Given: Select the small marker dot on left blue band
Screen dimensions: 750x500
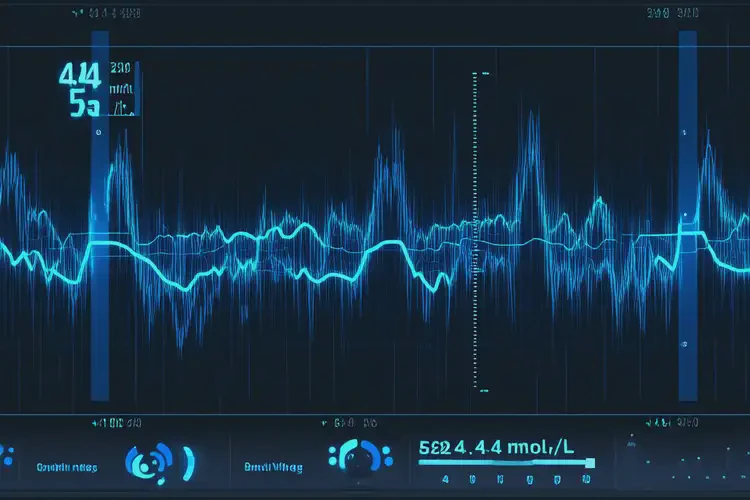Looking at the screenshot, I should tap(97, 131).
